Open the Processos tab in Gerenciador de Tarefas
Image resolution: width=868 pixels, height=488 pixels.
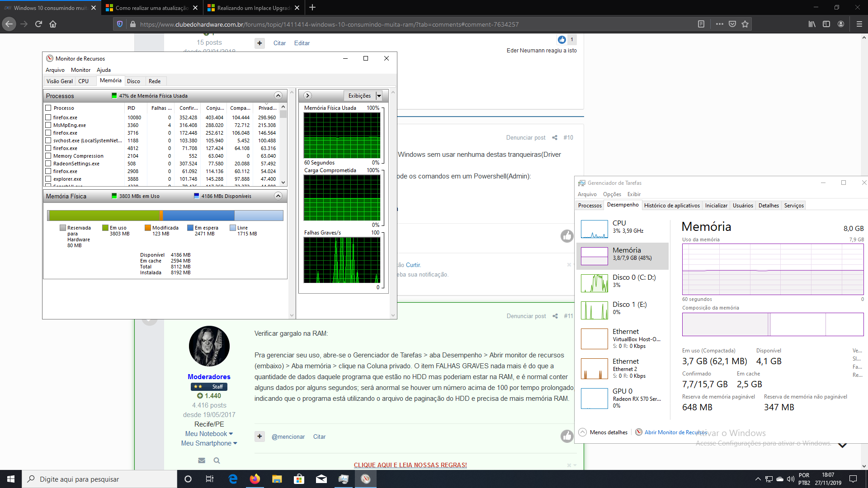(x=590, y=206)
